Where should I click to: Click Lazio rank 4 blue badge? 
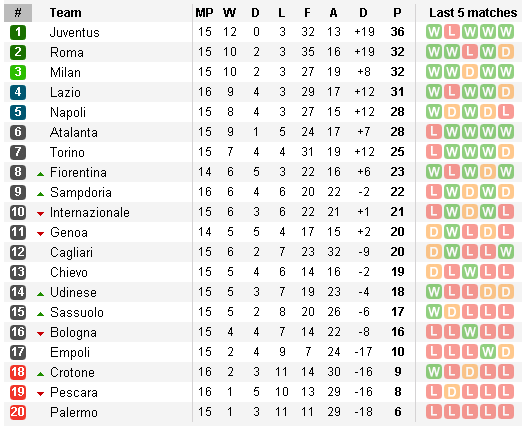[x=18, y=92]
